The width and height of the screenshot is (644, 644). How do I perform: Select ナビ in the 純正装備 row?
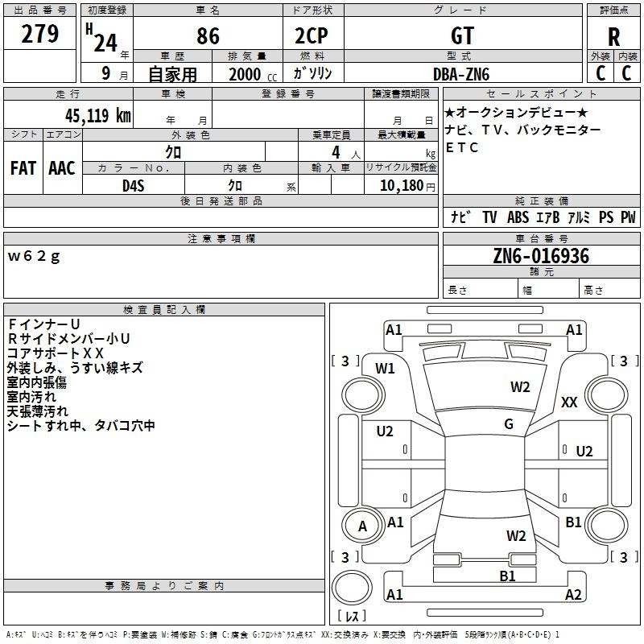click(460, 217)
